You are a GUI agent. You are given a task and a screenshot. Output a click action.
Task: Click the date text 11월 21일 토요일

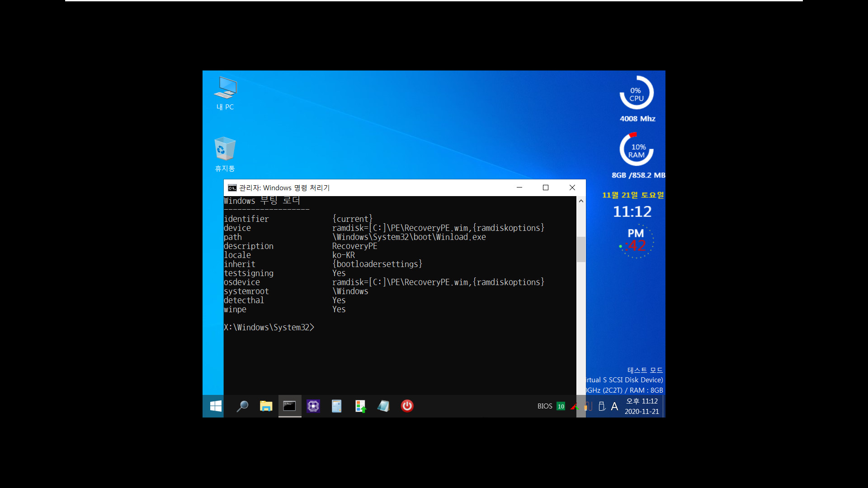(x=633, y=195)
